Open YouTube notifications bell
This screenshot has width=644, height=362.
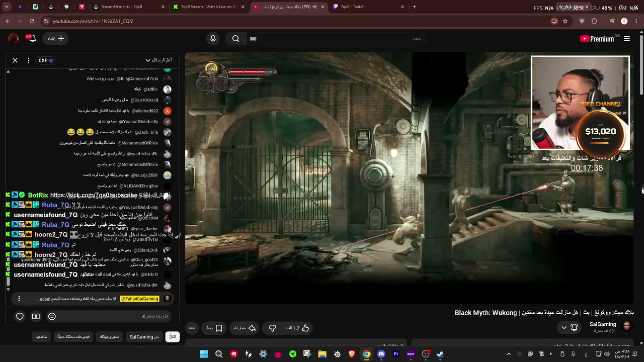tap(32, 39)
